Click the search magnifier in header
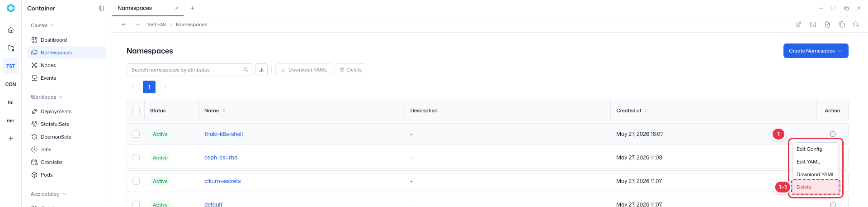The height and width of the screenshot is (207, 868). pos(856,24)
